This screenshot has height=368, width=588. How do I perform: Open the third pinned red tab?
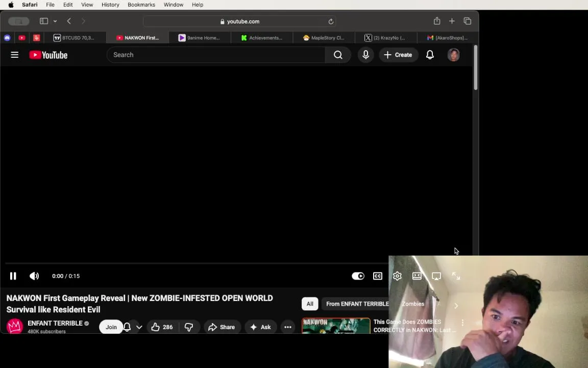coord(36,37)
